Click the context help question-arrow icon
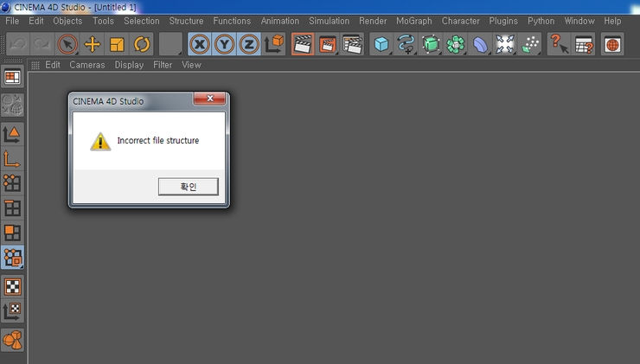Image resolution: width=640 pixels, height=364 pixels. click(x=559, y=44)
